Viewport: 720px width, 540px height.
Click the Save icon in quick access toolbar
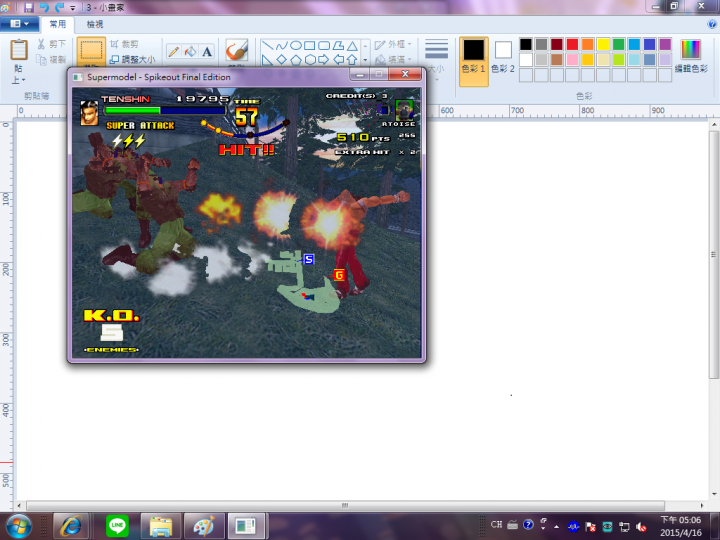pos(29,7)
